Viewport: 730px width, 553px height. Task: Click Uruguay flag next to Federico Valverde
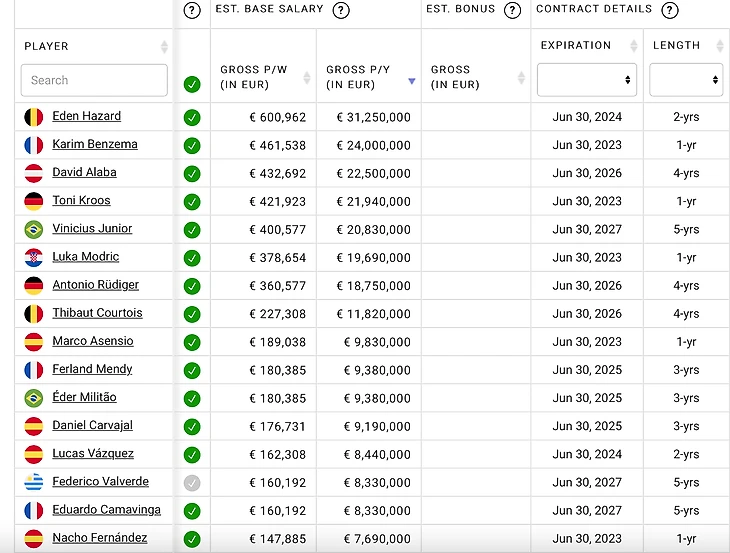(34, 482)
